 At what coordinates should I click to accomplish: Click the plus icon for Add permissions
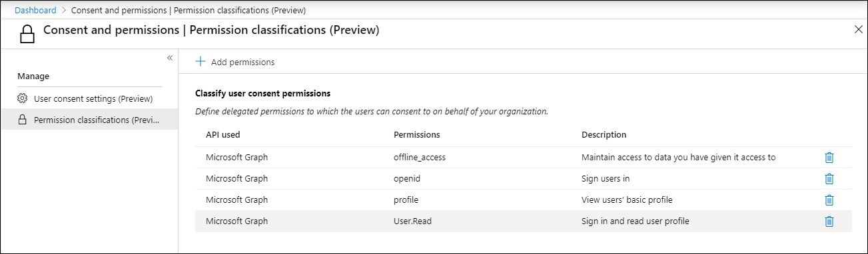(x=200, y=62)
